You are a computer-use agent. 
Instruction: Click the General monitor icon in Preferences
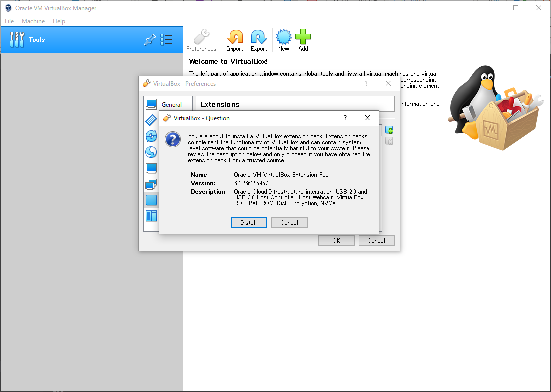click(x=151, y=104)
